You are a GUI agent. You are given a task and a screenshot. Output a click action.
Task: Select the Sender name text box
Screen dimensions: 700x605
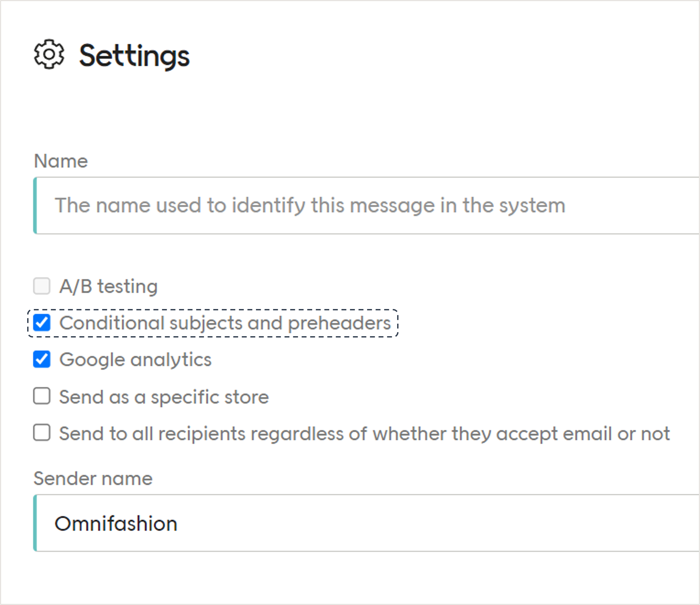(x=304, y=523)
